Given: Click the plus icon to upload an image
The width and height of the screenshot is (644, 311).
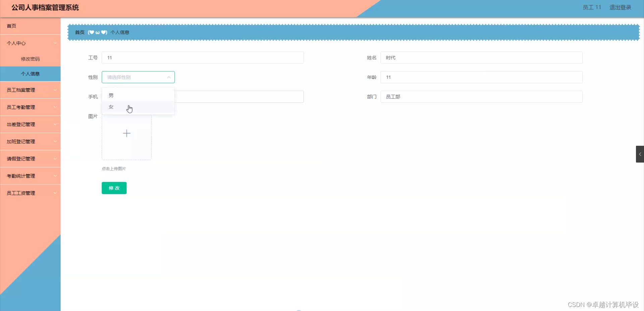Looking at the screenshot, I should pos(126,133).
